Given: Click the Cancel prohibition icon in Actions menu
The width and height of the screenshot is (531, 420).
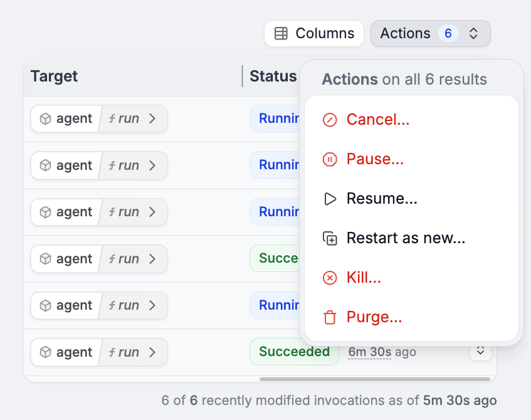Looking at the screenshot, I should [330, 119].
